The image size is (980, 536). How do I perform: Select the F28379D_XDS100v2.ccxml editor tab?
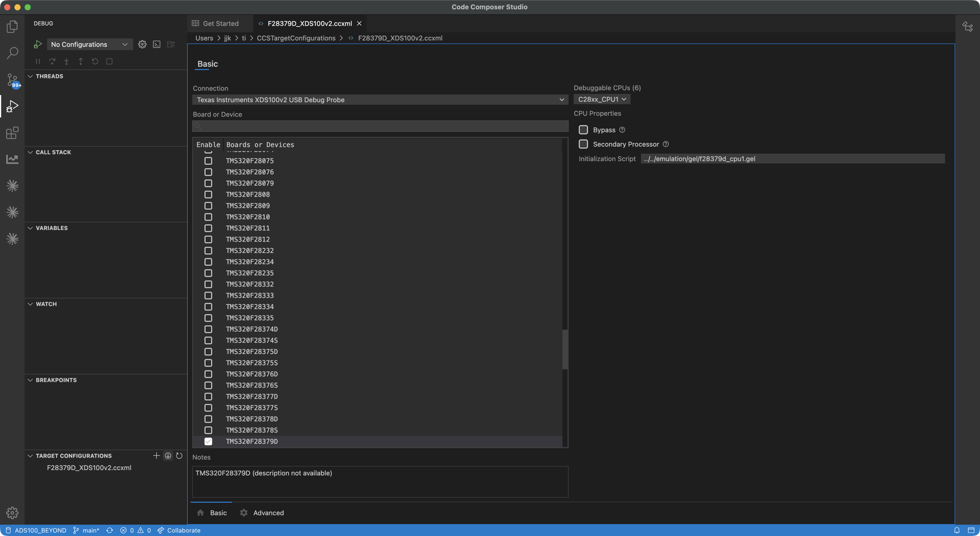309,23
